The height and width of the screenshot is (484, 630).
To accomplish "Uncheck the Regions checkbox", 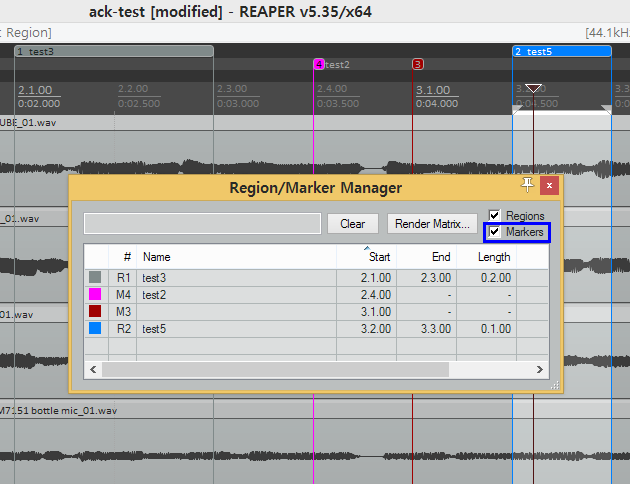I will coord(495,216).
